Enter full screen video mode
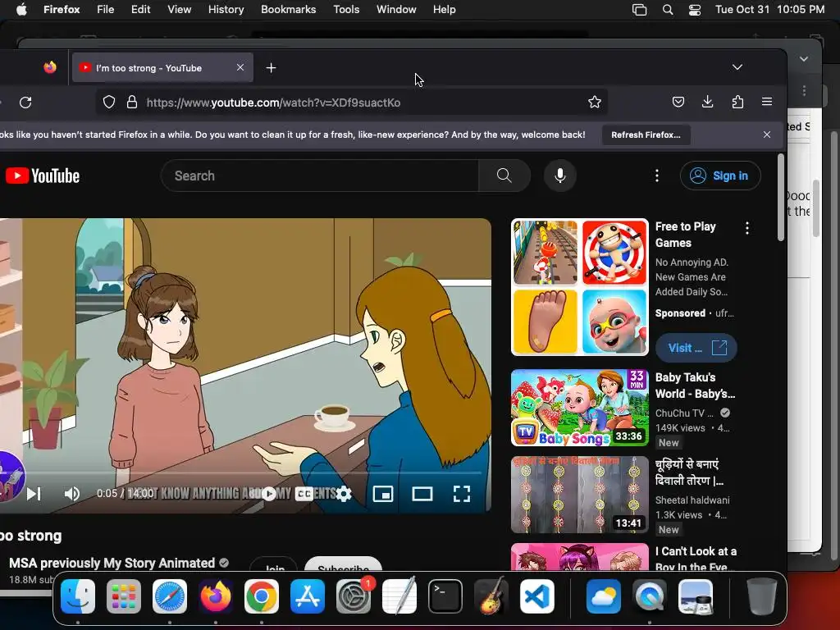840x630 pixels. pyautogui.click(x=462, y=493)
